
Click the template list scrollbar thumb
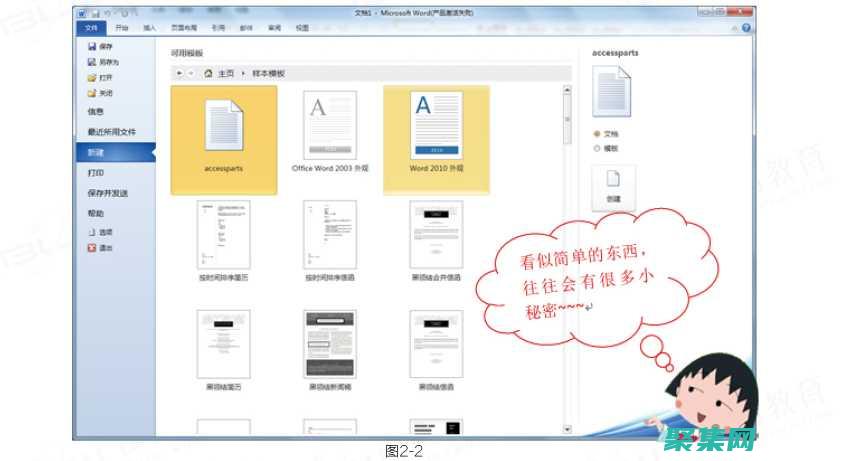[567, 120]
